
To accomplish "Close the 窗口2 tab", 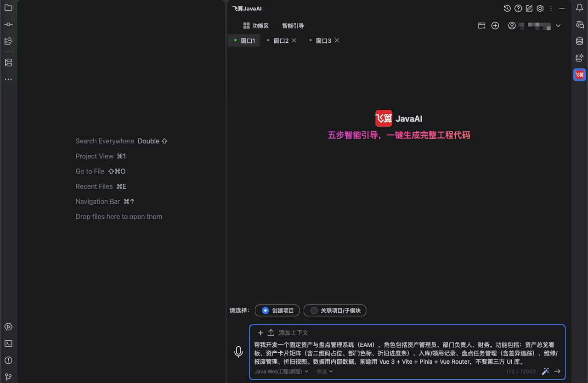I will coord(294,40).
